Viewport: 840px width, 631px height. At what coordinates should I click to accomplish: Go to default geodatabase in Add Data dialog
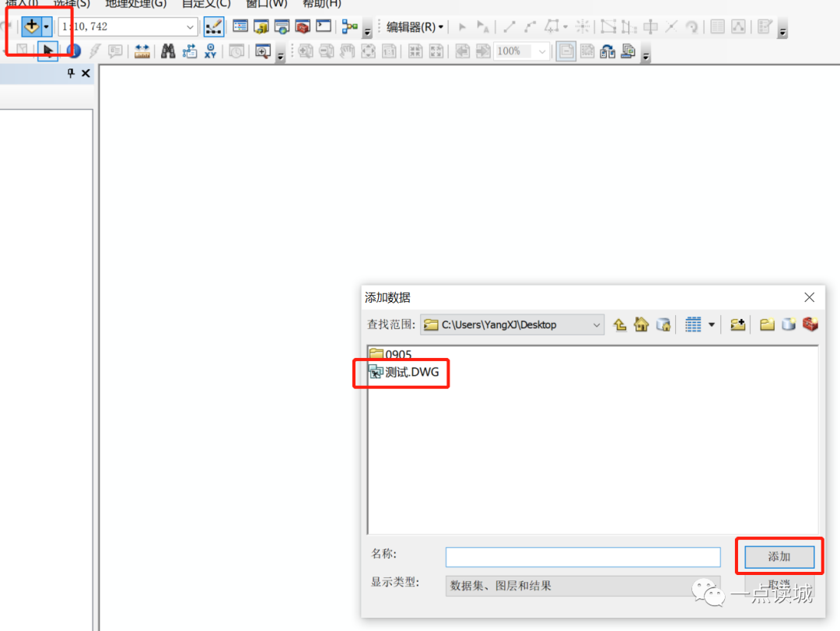[663, 324]
